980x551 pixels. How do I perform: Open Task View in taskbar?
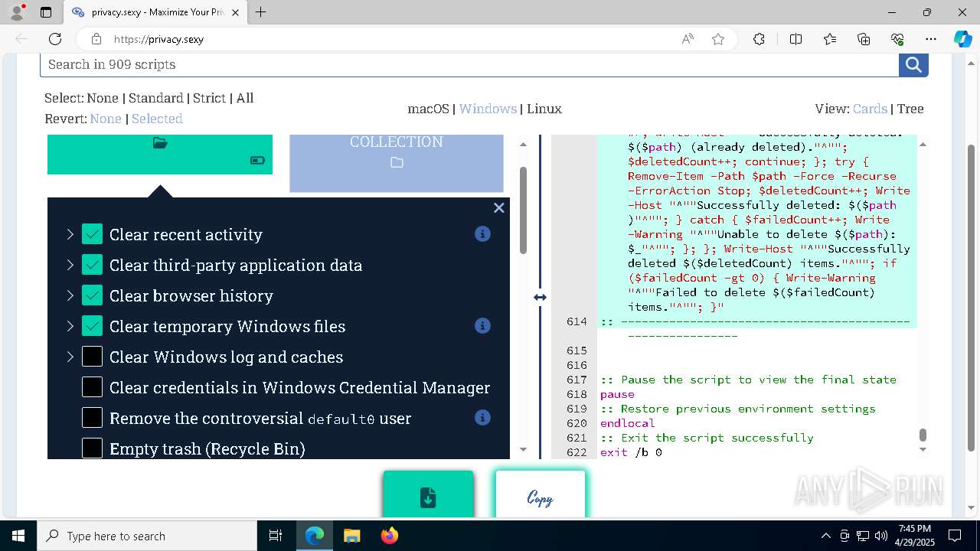(276, 536)
